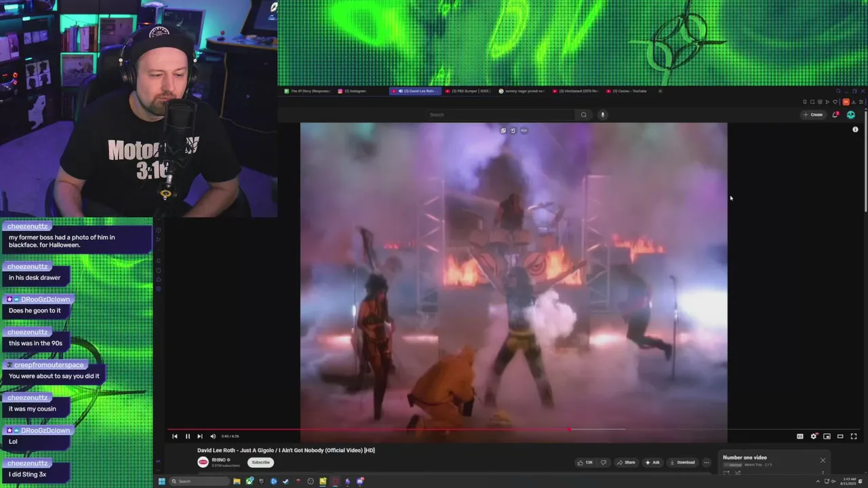This screenshot has height=488, width=868.
Task: Open the browser easy setup sliders icon
Action: pyautogui.click(x=861, y=102)
